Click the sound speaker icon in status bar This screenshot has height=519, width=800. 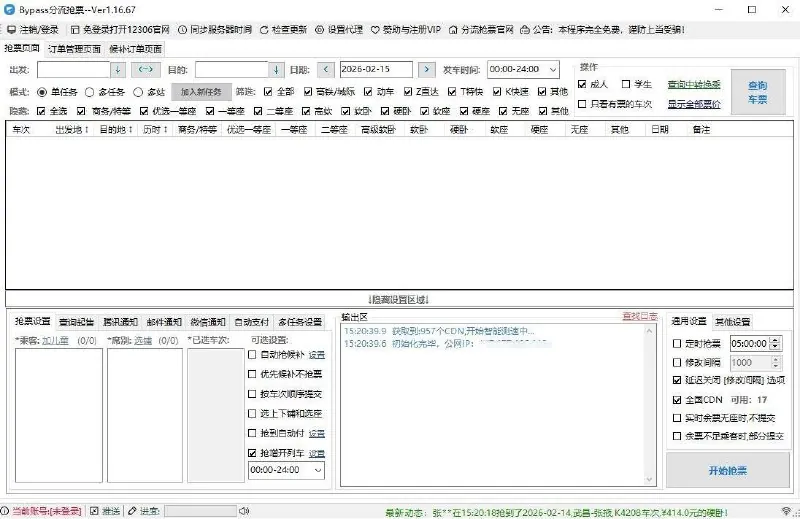[244, 511]
